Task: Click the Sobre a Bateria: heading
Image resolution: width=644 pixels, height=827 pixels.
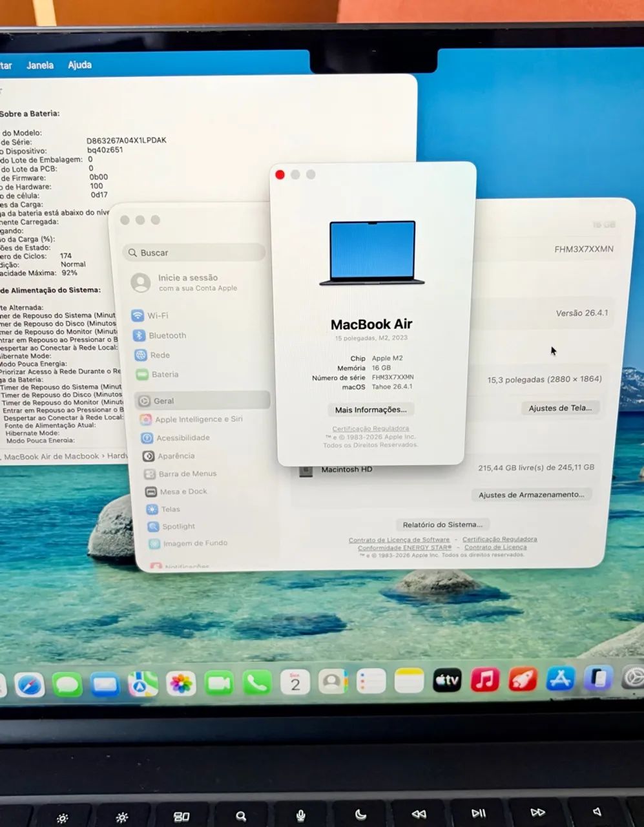Action: 30,113
